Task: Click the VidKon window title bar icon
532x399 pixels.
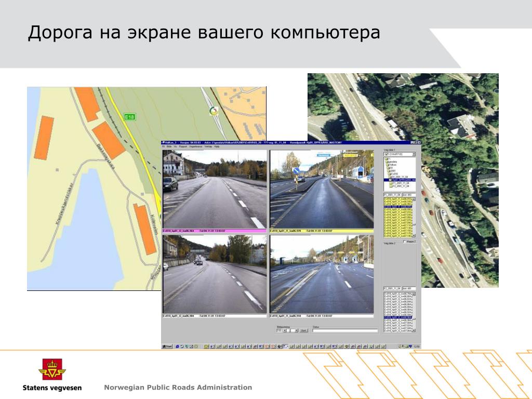Action: point(163,142)
